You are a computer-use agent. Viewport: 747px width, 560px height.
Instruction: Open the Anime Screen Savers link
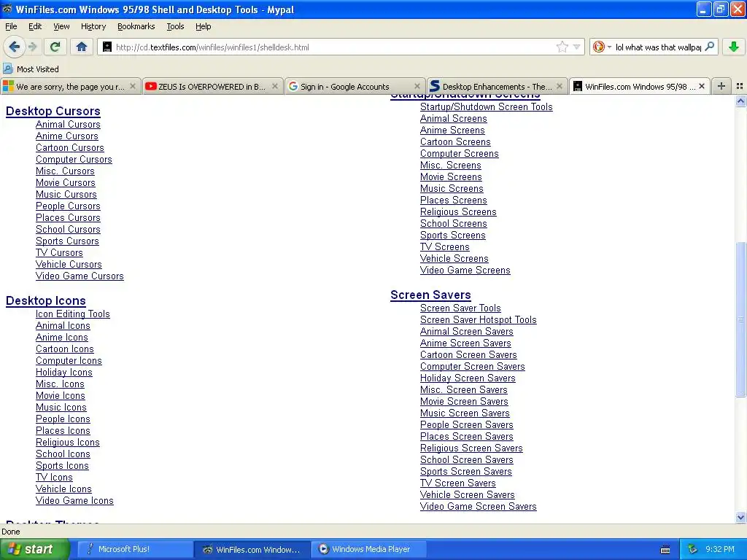coord(465,343)
